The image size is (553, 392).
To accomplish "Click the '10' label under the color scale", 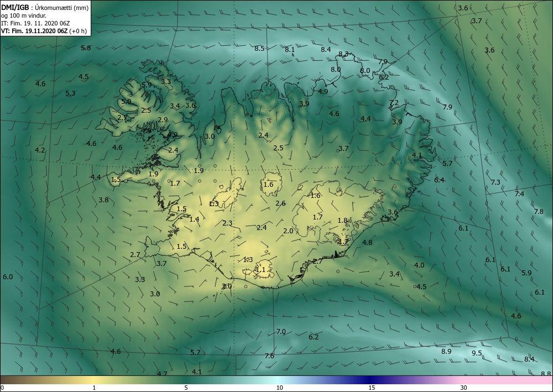I will (x=279, y=388).
